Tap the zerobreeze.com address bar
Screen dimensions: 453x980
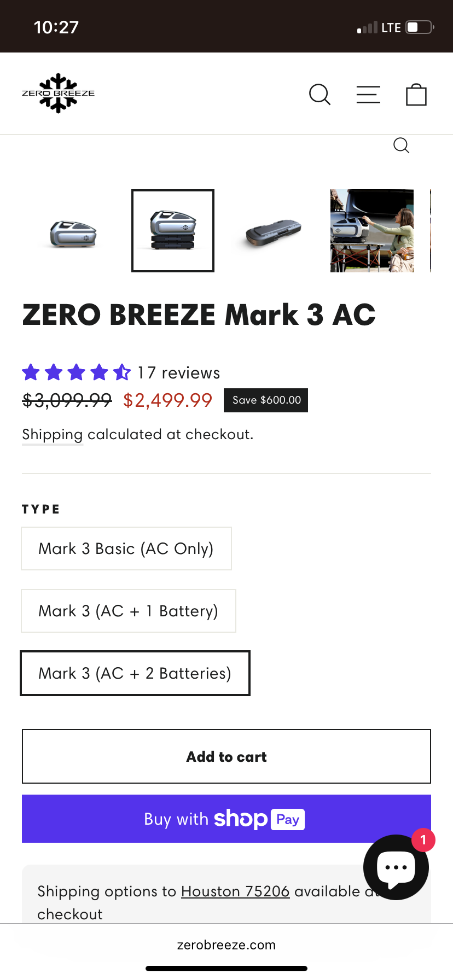click(x=226, y=945)
